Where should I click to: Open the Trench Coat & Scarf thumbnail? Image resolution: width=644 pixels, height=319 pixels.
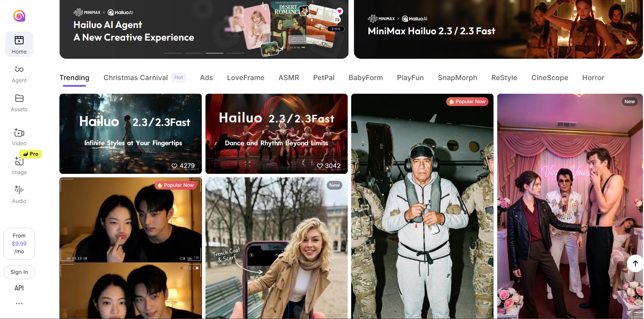coord(276,248)
